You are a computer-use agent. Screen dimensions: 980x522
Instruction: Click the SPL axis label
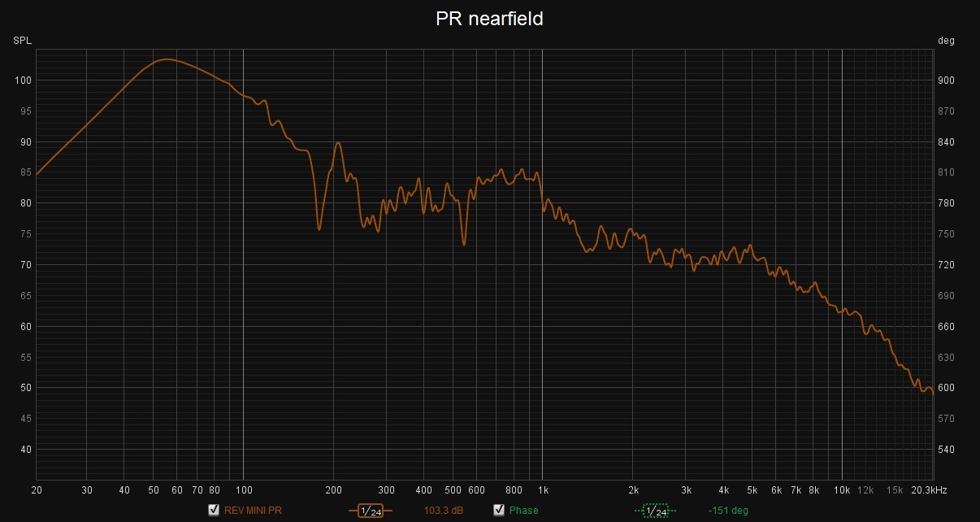point(21,41)
